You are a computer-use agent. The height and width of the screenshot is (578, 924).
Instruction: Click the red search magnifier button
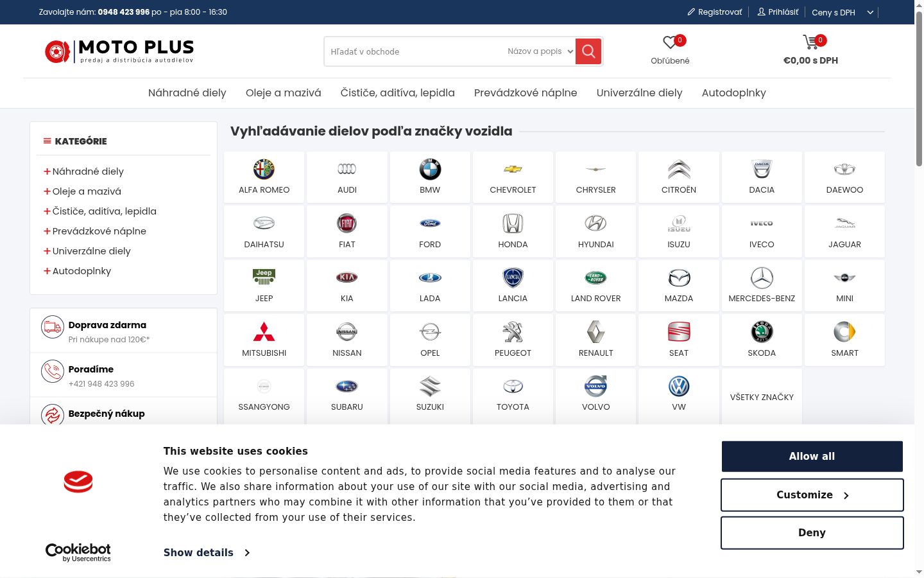click(x=588, y=51)
